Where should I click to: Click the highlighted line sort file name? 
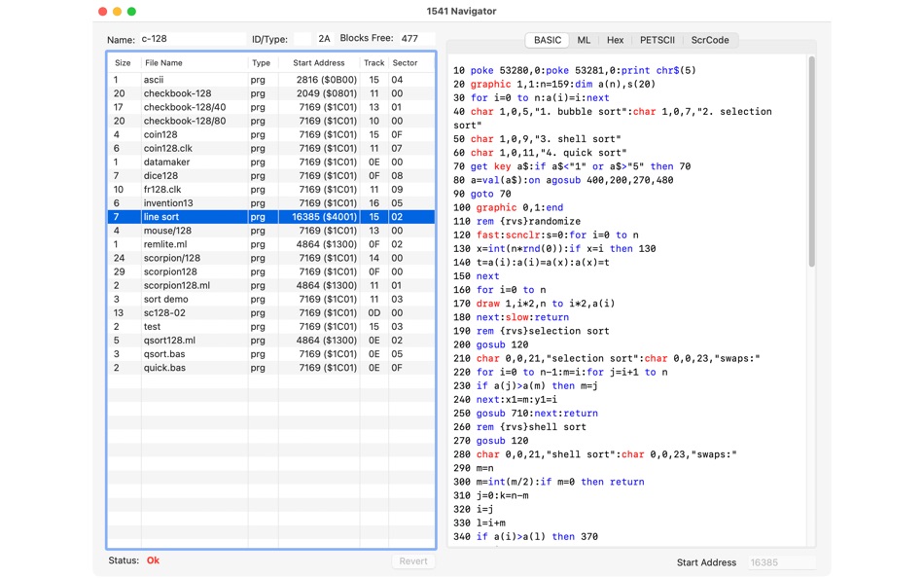point(160,216)
